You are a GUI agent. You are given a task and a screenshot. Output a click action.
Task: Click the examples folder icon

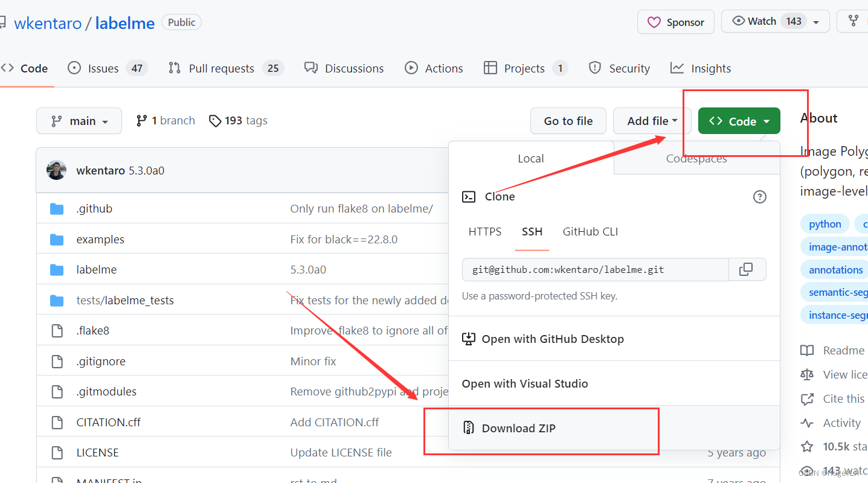pyautogui.click(x=57, y=240)
